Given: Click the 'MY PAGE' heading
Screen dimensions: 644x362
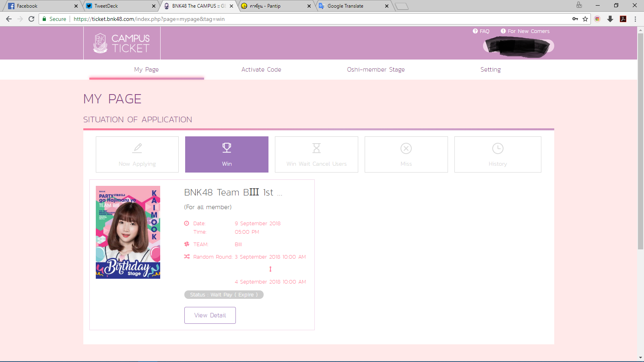Looking at the screenshot, I should (x=112, y=99).
